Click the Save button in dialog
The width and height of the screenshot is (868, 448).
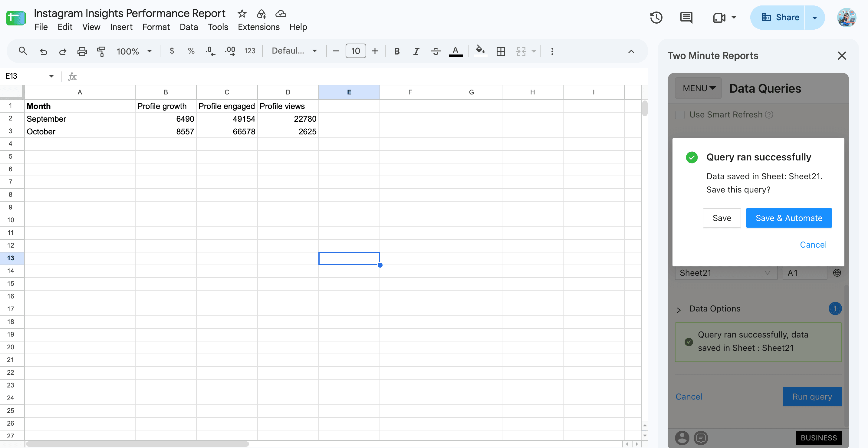click(x=722, y=218)
